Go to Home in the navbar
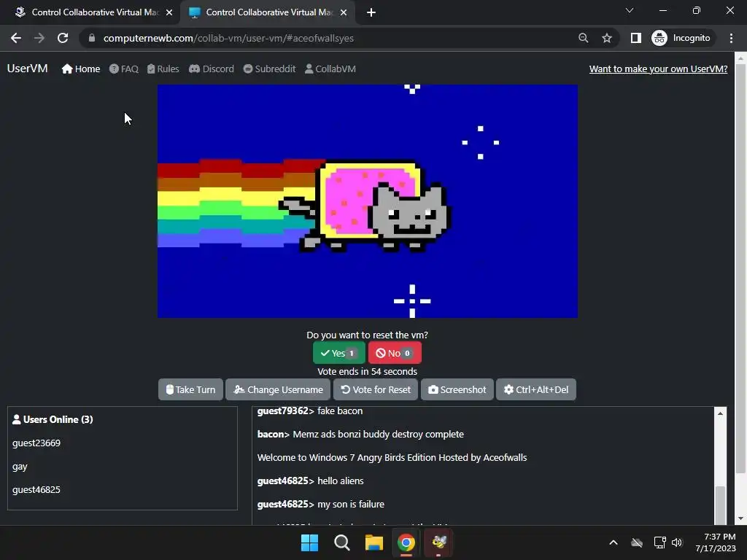747x560 pixels. pyautogui.click(x=81, y=69)
